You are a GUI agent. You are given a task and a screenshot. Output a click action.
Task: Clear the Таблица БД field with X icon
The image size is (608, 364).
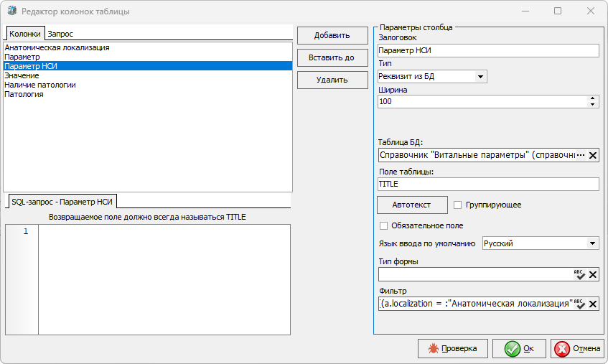coord(592,156)
